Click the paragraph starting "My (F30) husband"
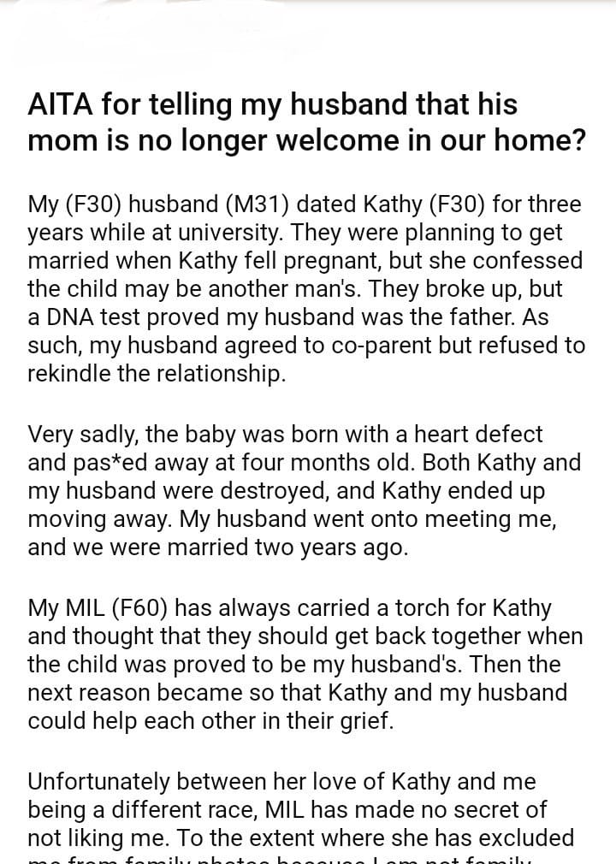 pos(306,288)
